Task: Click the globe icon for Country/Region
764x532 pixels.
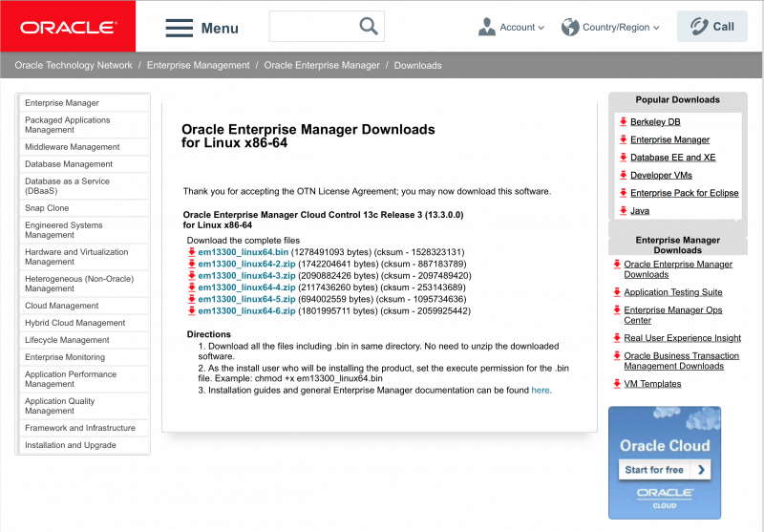Action: point(570,27)
